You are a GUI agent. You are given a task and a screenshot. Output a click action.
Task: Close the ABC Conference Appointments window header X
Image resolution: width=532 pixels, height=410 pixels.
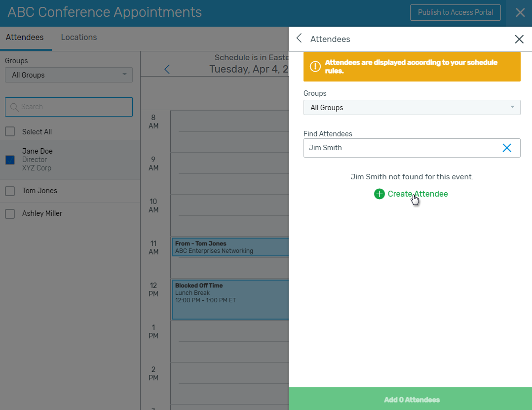tap(521, 12)
